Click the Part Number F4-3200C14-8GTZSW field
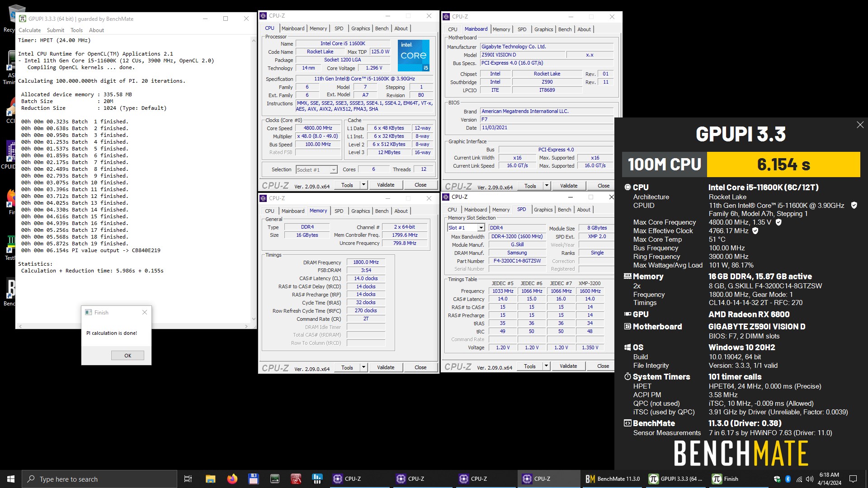 click(x=517, y=261)
